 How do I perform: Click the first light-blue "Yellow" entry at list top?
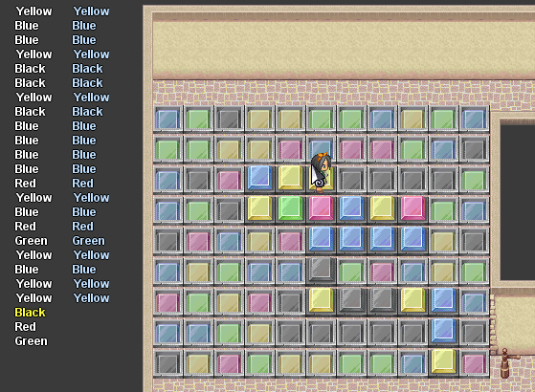coord(91,11)
